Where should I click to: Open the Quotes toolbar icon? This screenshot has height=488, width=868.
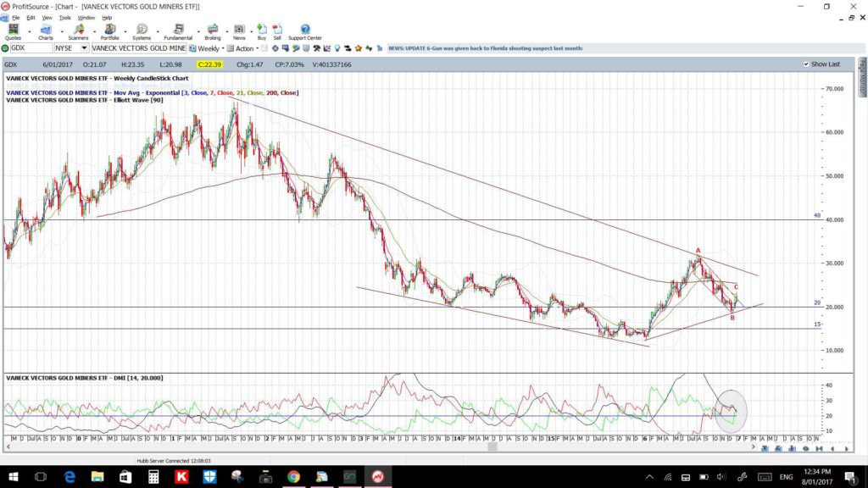click(13, 32)
